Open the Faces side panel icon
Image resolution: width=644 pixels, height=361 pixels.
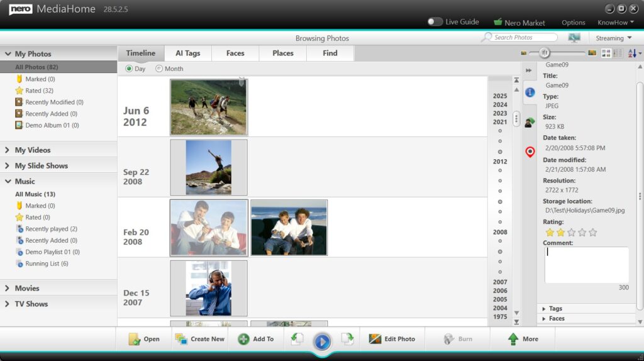tap(530, 122)
